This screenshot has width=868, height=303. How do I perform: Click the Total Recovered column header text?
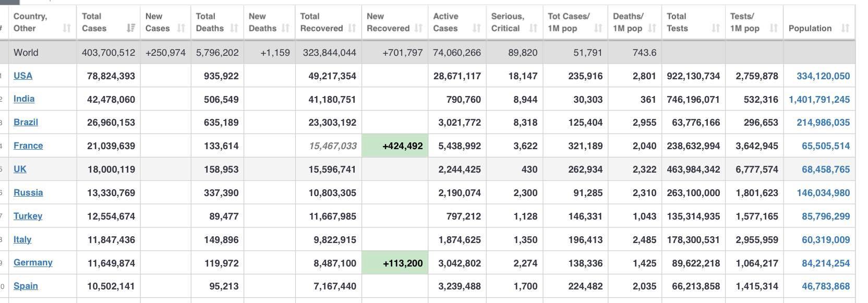tap(321, 22)
